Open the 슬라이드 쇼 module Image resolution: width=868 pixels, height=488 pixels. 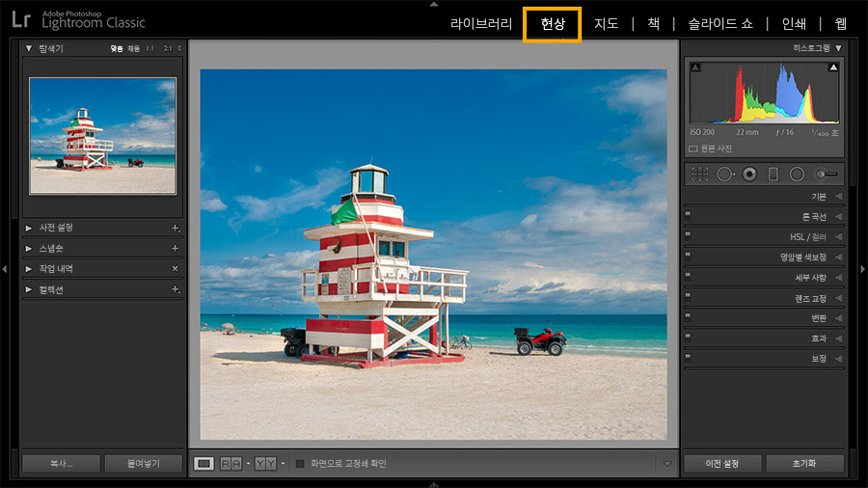(720, 23)
